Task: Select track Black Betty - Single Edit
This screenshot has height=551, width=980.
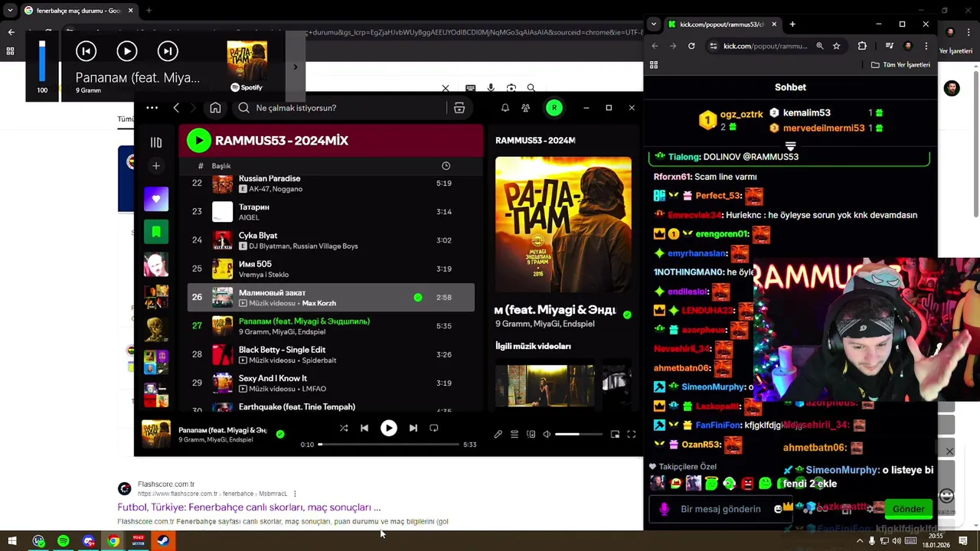Action: click(x=331, y=354)
